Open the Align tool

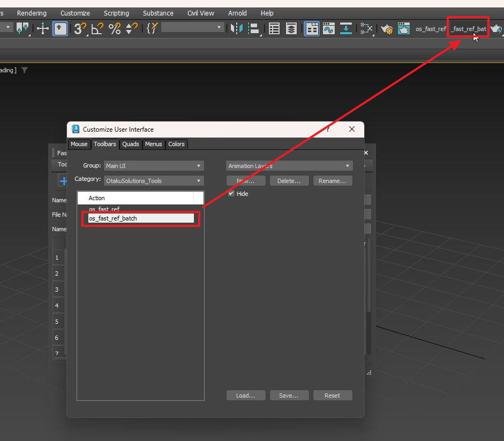254,29
